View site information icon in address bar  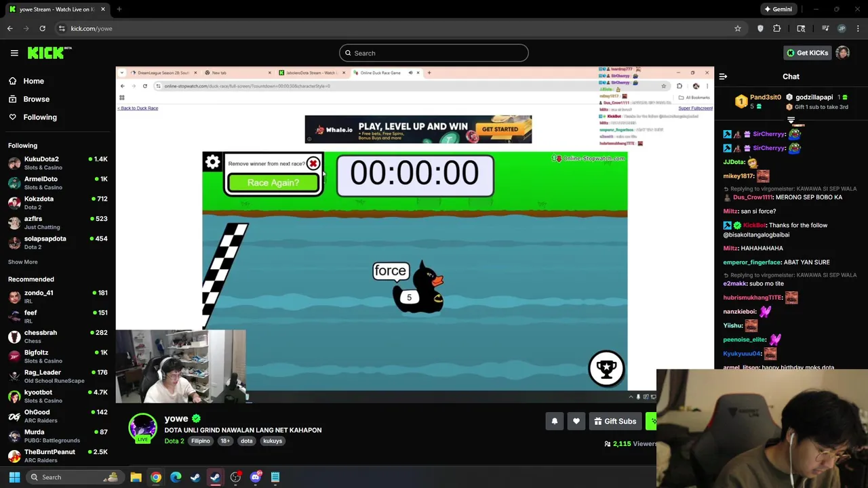pyautogui.click(x=62, y=28)
